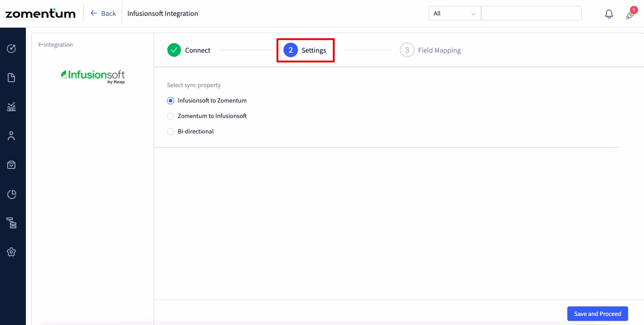644x325 pixels.
Task: Select Zomentum to Infusionsoft sync option
Action: point(207,116)
